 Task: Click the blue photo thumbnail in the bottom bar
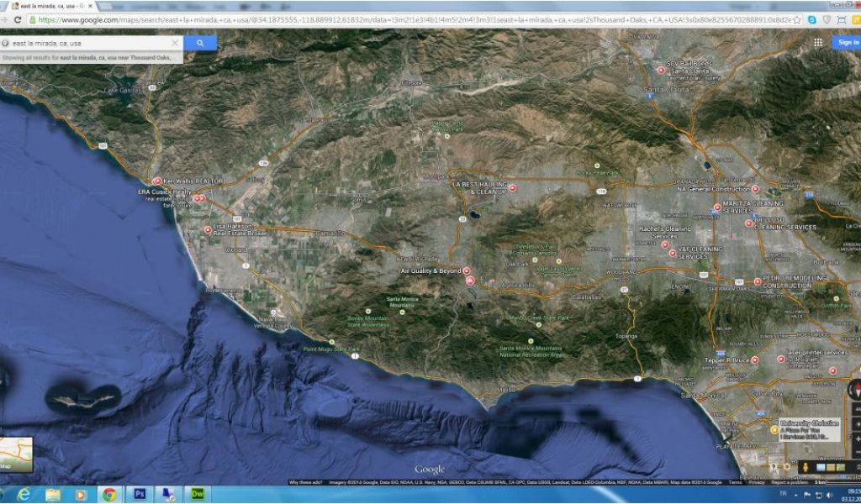(821, 467)
